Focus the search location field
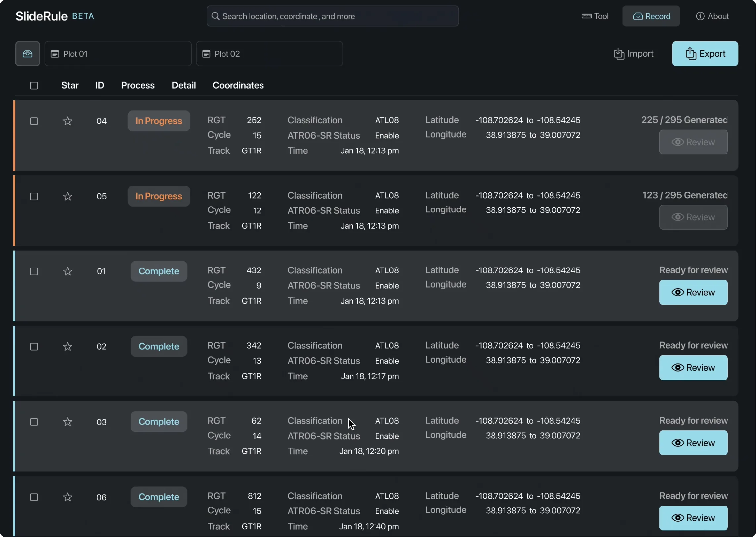Viewport: 756px width, 537px height. (x=332, y=16)
